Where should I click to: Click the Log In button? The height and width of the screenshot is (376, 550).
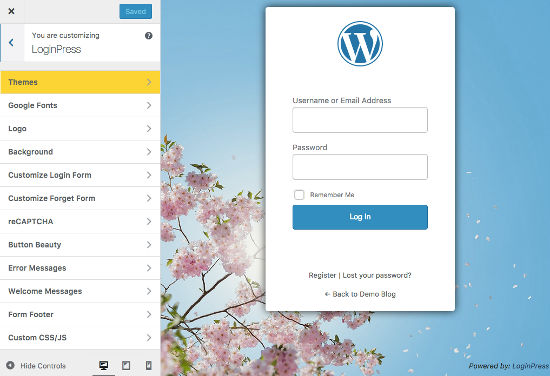pyautogui.click(x=360, y=217)
